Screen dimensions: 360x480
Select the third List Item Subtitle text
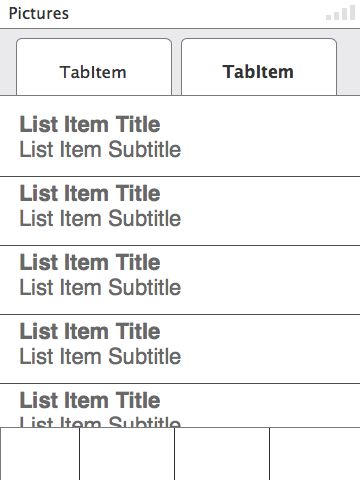point(100,287)
